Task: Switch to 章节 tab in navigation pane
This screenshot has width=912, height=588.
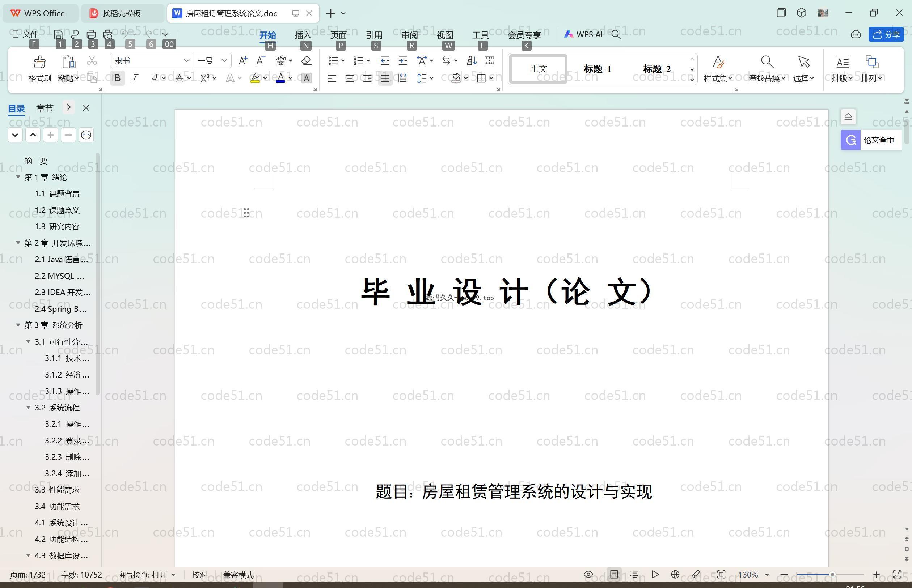Action: point(45,108)
